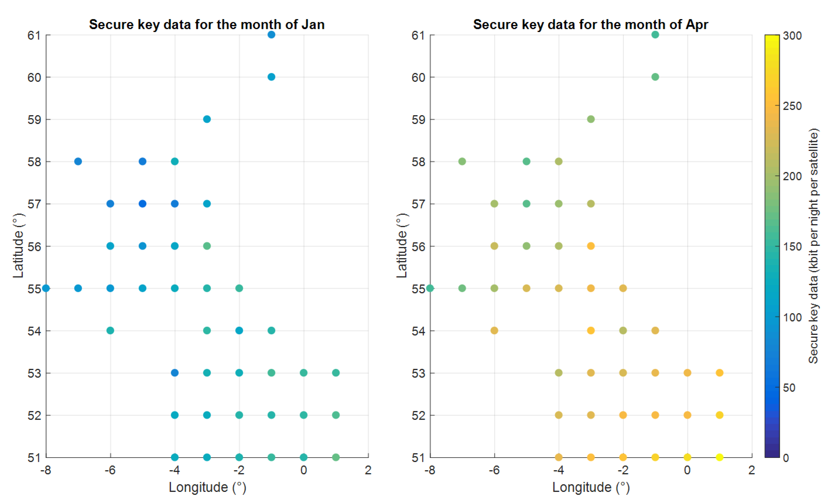Select Apr data point at longitude -3, latitude 56
834x504 pixels.
[591, 246]
